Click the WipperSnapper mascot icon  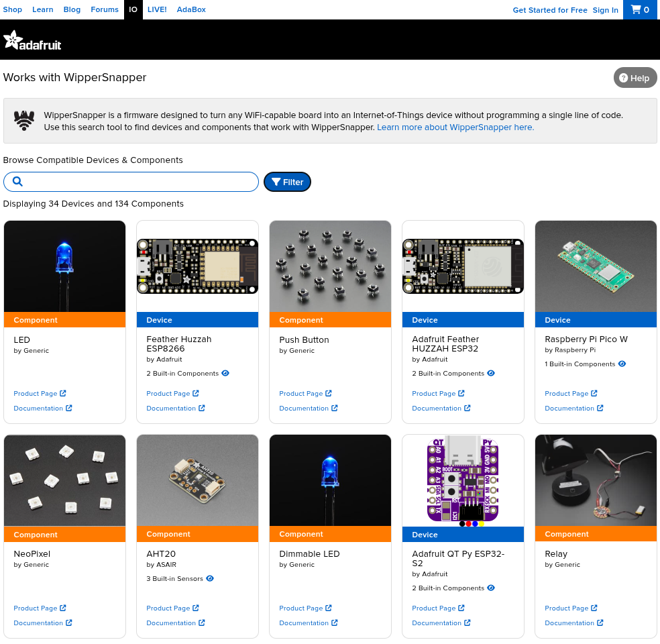tap(25, 121)
